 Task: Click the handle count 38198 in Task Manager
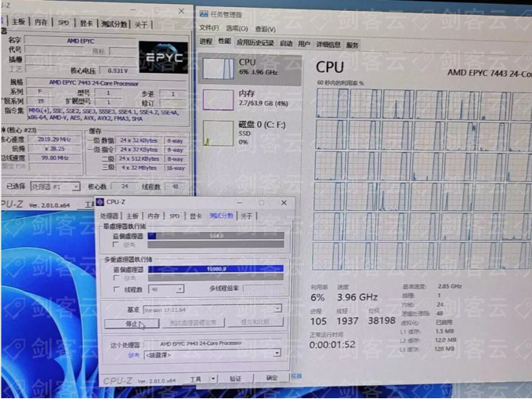(382, 321)
